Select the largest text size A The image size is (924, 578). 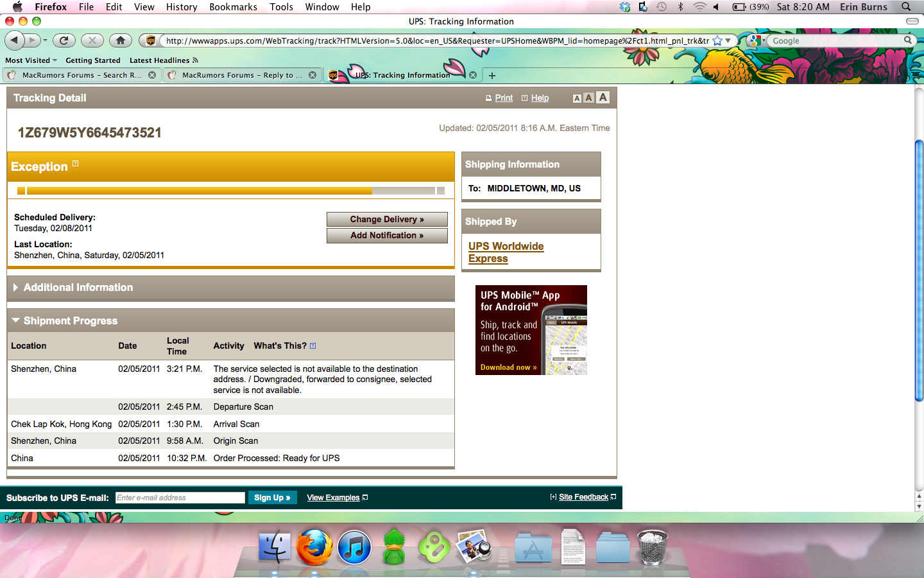(x=603, y=97)
